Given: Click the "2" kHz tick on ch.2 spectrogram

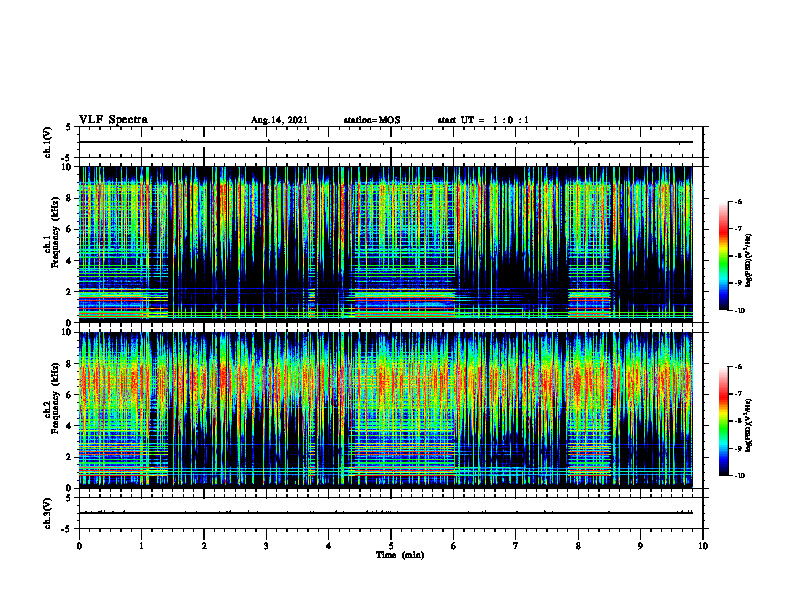Looking at the screenshot, I should 70,457.
